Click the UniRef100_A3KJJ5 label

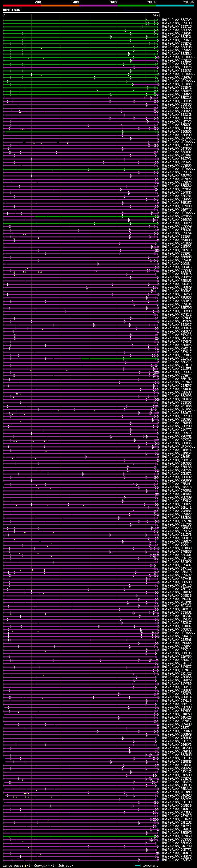[x=177, y=572]
